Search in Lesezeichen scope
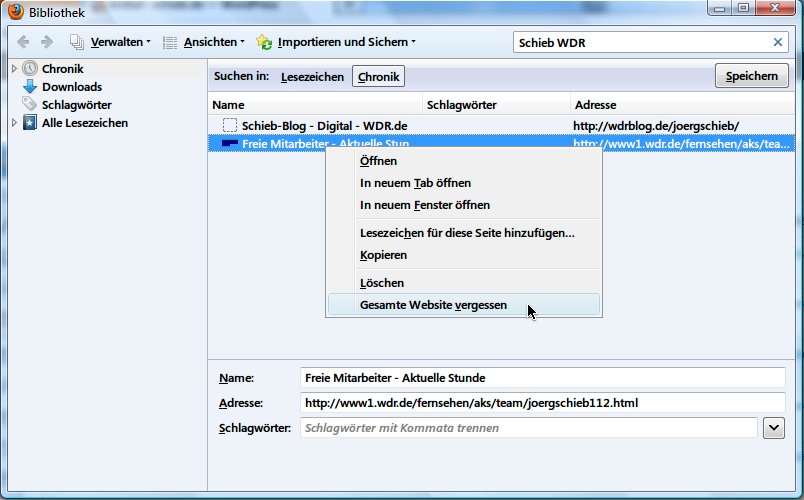Viewport: 804px width, 500px height. [x=312, y=76]
